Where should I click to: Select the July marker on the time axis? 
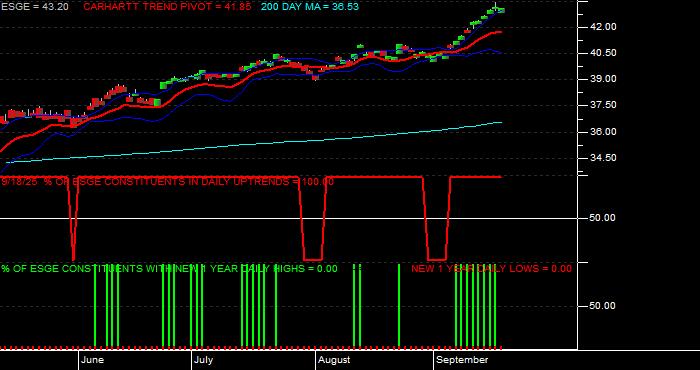click(x=204, y=360)
